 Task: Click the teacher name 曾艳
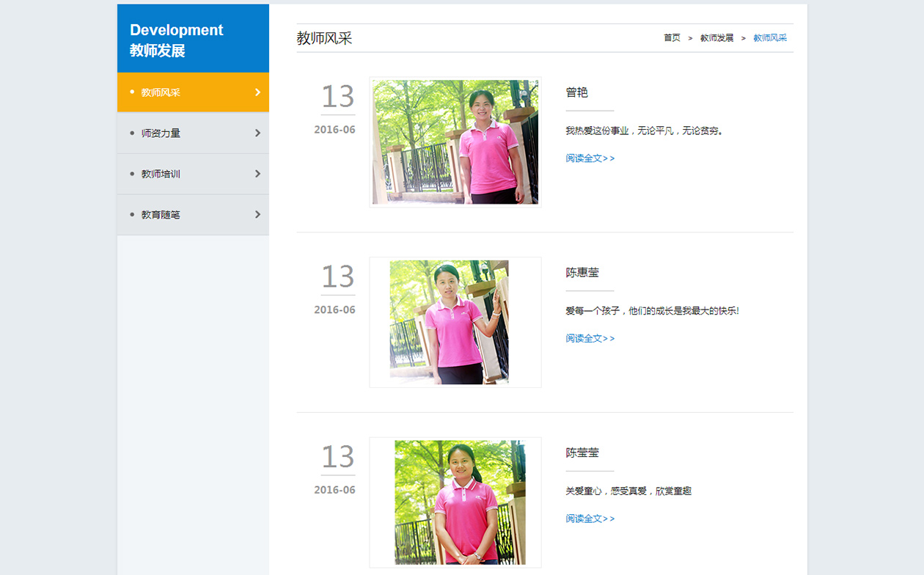577,92
